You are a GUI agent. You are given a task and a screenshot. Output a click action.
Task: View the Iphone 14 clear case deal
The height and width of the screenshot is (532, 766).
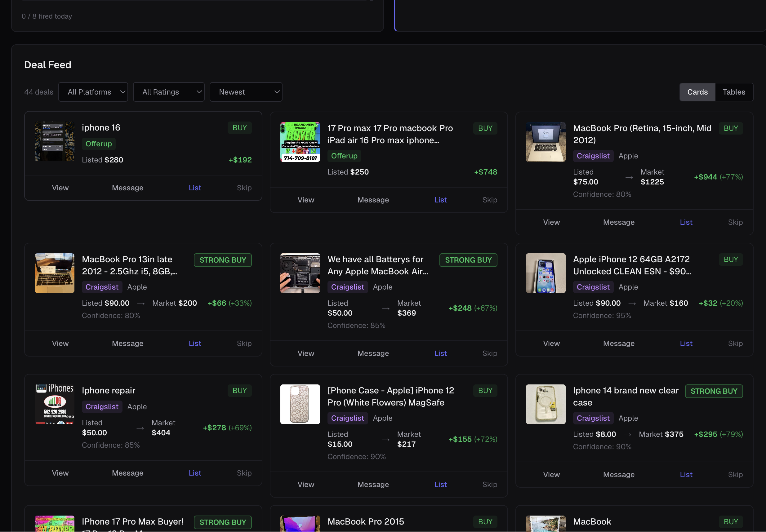(551, 474)
